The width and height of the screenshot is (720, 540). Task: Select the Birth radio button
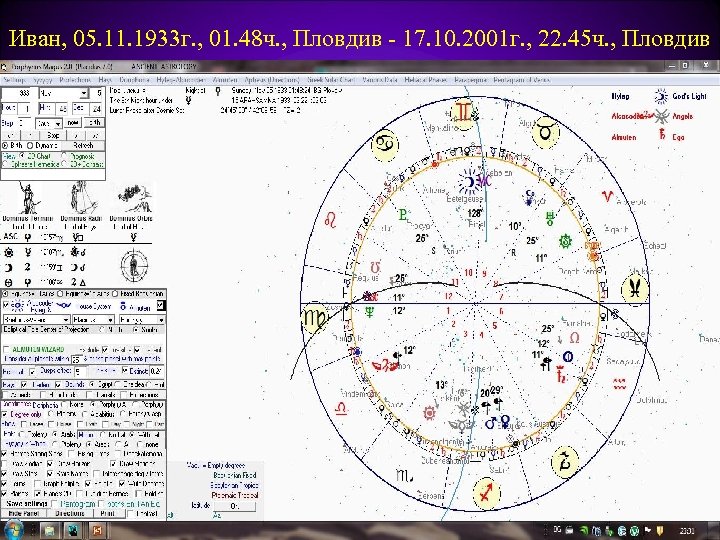[x=5, y=146]
